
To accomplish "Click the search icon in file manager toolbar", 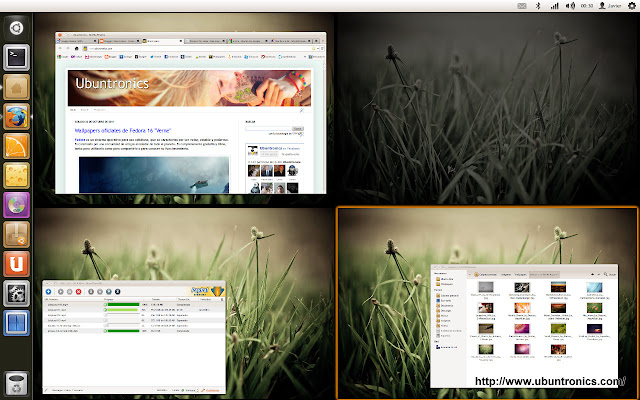I will click(x=606, y=275).
